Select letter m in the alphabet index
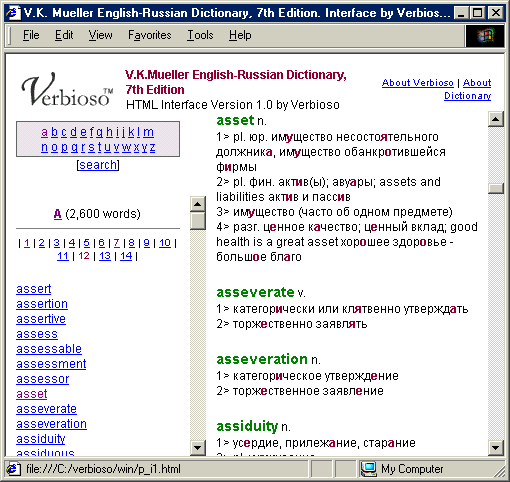The image size is (510, 482). pos(149,132)
